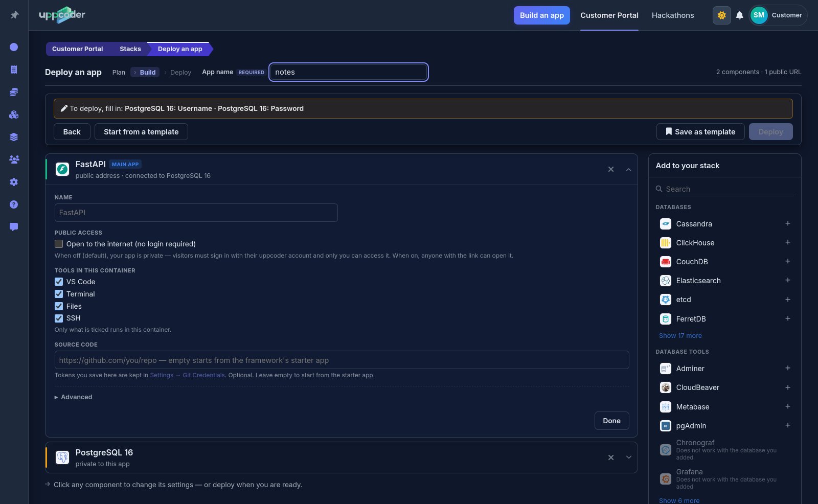Collapse the FastAPI card chevron
This screenshot has height=504, width=818.
(x=629, y=169)
